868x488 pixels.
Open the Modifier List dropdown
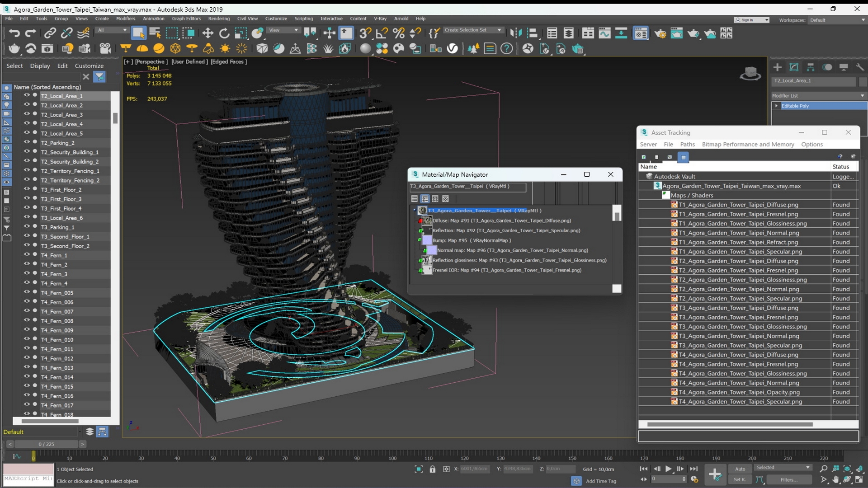[x=819, y=96]
